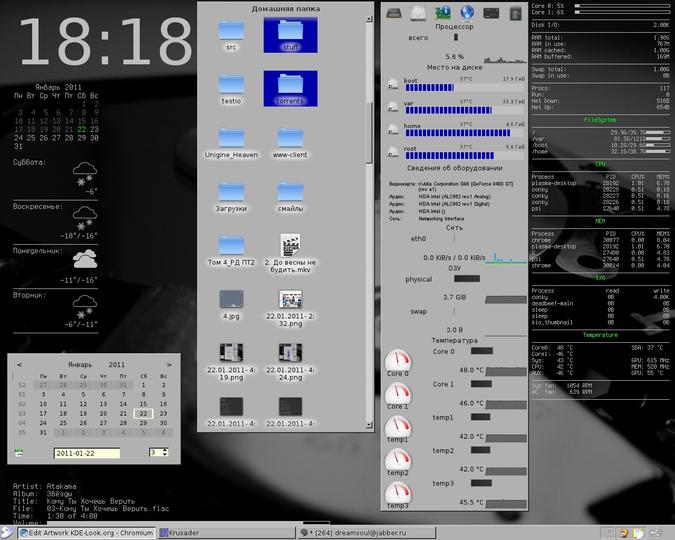Go to previous month in calendar widget
The height and width of the screenshot is (540, 675).
[19, 365]
